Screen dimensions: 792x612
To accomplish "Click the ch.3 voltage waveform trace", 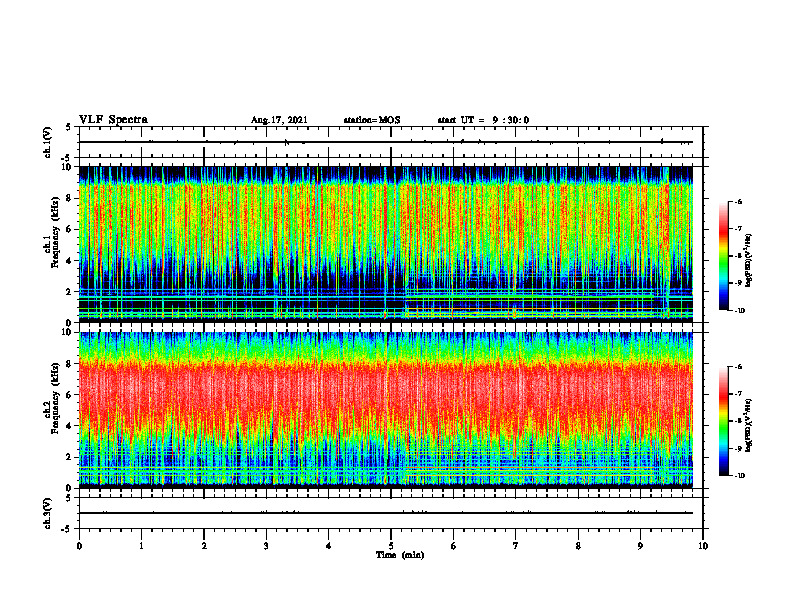I will (386, 513).
